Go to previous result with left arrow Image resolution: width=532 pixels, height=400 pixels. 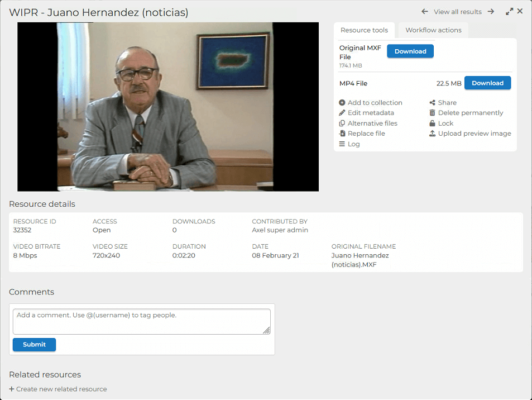(x=425, y=12)
